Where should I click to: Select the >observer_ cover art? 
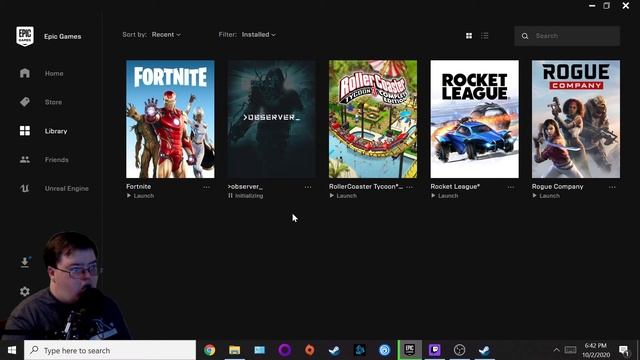click(x=271, y=119)
